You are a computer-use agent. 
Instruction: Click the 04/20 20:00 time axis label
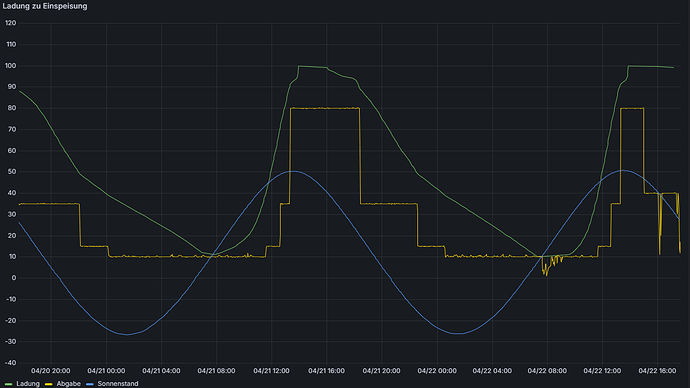point(51,371)
